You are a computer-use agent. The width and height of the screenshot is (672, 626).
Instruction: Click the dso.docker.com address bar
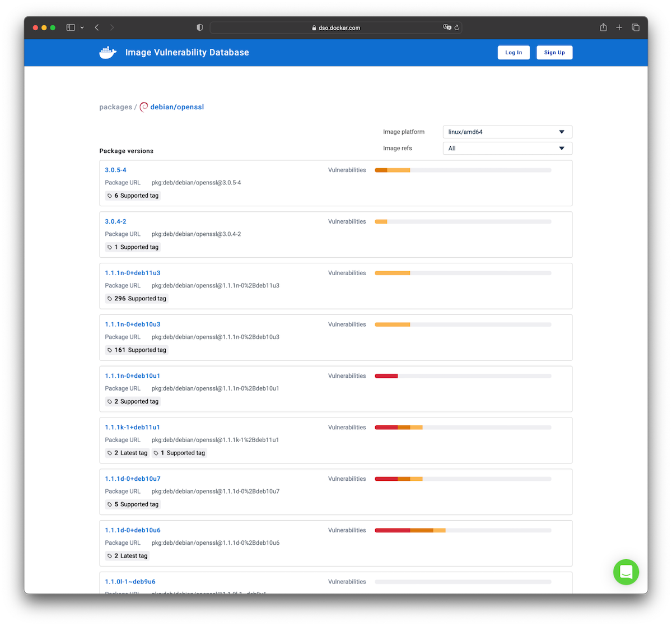[x=336, y=27]
